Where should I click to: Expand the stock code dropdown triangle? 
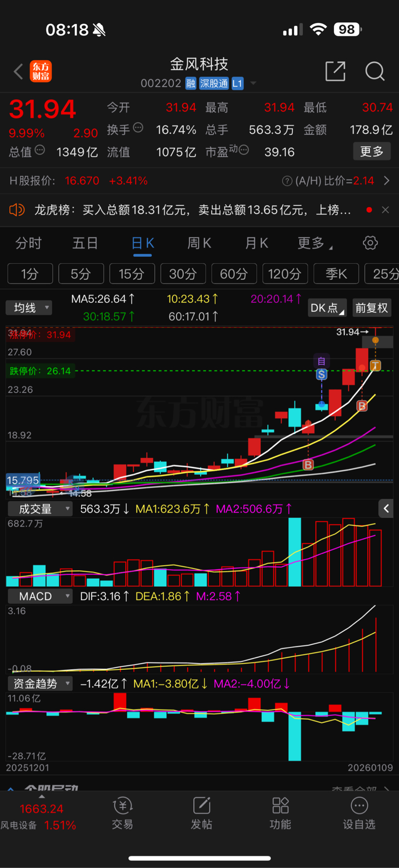(x=253, y=83)
